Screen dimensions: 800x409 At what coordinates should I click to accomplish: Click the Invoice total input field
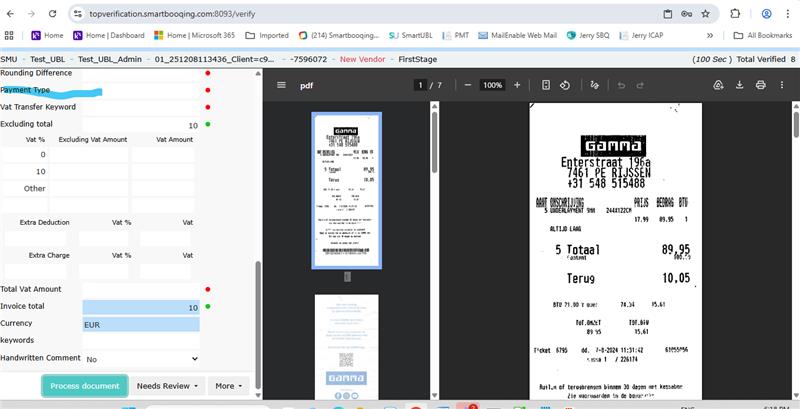tap(140, 307)
